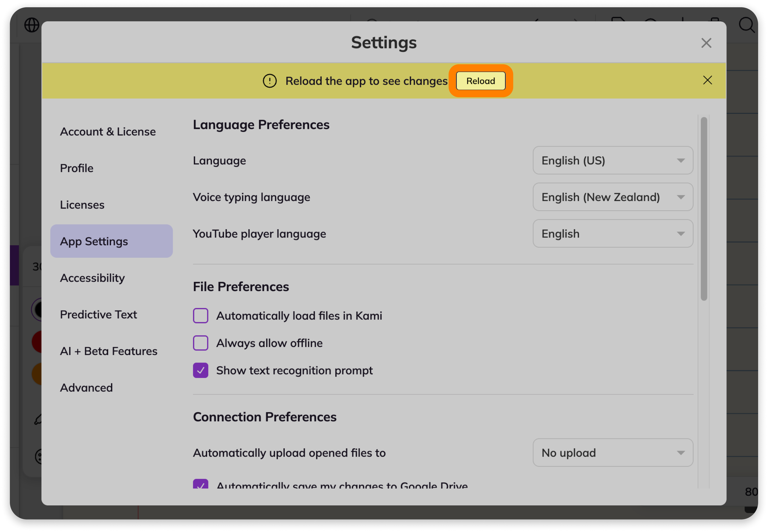Open Account & License settings
This screenshot has width=768, height=532.
(111, 132)
